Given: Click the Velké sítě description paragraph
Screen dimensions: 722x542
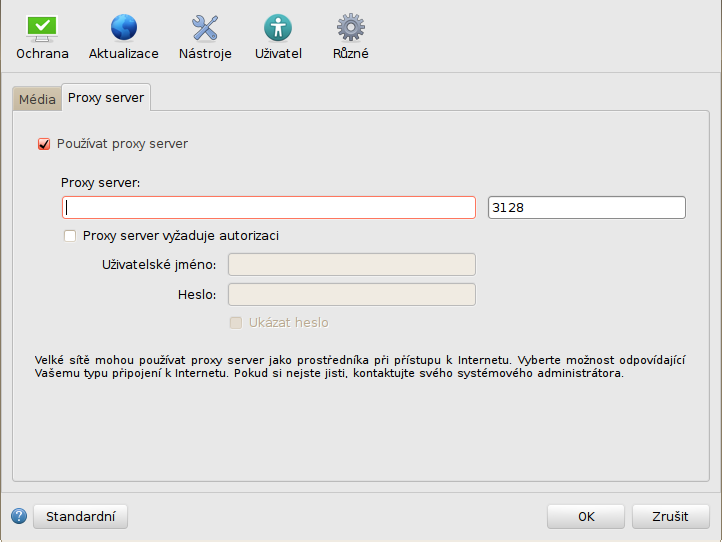Looking at the screenshot, I should click(x=360, y=367).
